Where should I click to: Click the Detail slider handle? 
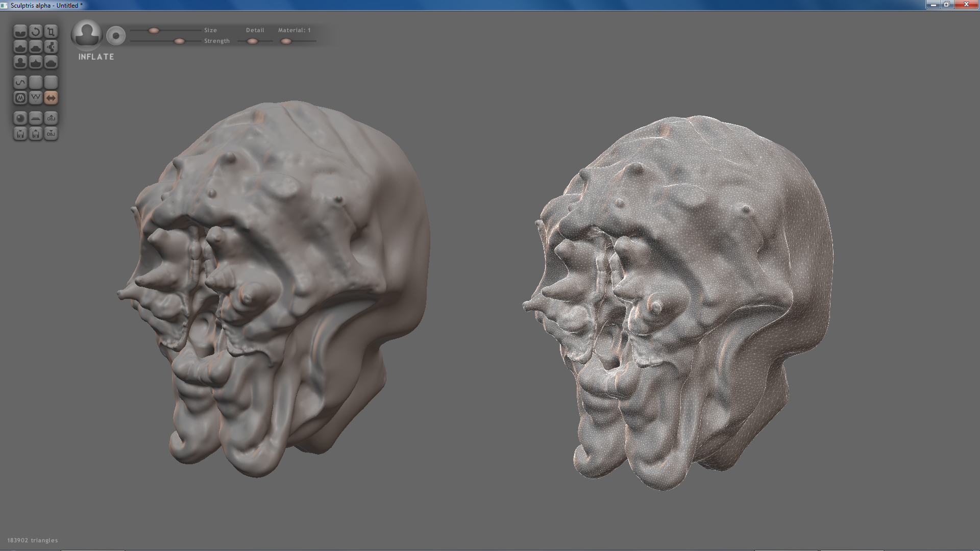click(x=252, y=41)
